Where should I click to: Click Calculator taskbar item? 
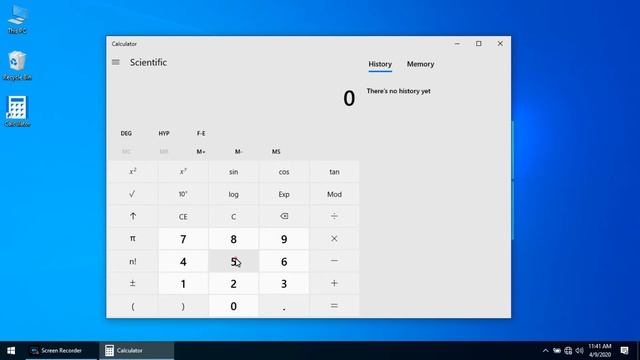point(136,351)
